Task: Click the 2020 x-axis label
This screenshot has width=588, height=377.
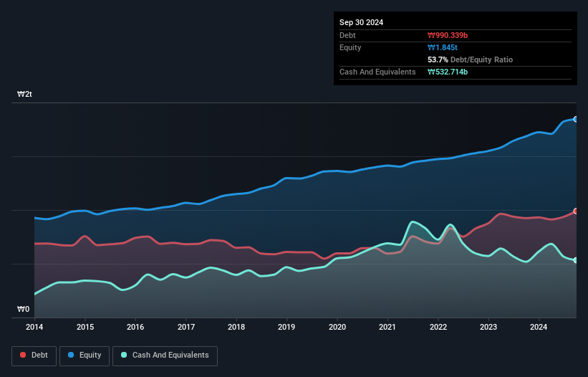Action: 337,327
